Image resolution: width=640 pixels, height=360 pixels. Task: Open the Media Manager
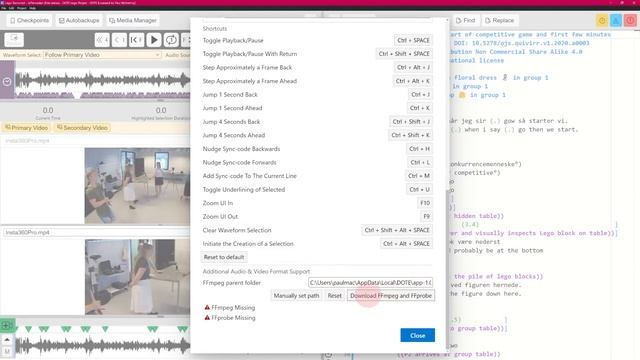[133, 20]
